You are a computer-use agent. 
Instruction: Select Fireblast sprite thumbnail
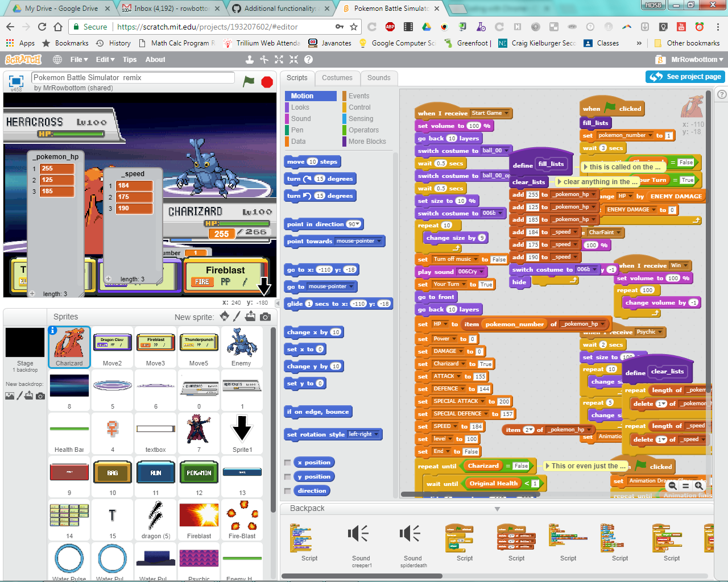199,519
